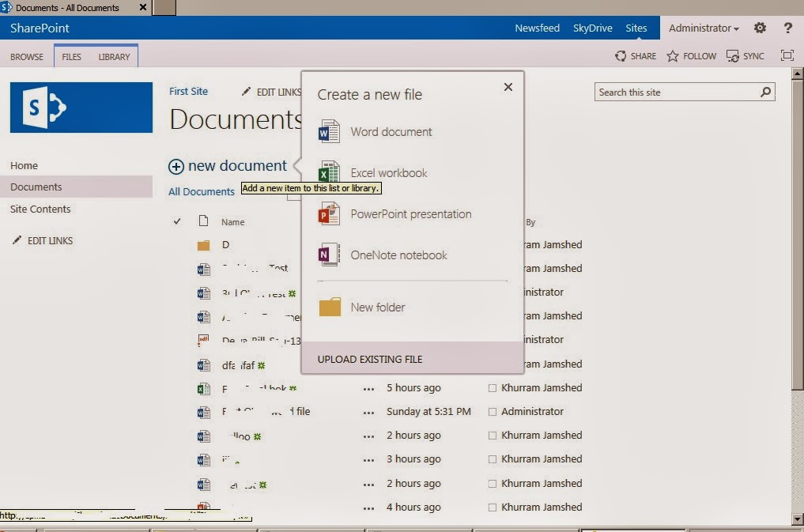Click scroll down arrow at bottom right
The height and width of the screenshot is (532, 804).
798,519
